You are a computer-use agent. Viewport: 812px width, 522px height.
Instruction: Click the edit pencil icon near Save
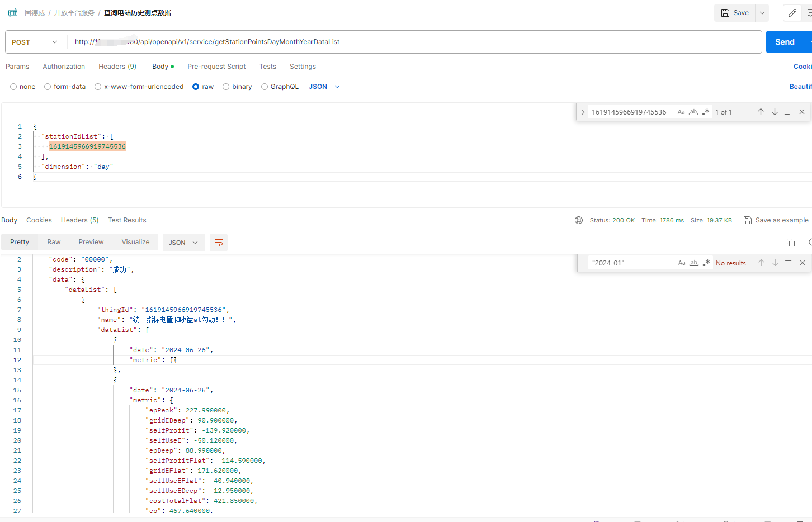pos(792,13)
